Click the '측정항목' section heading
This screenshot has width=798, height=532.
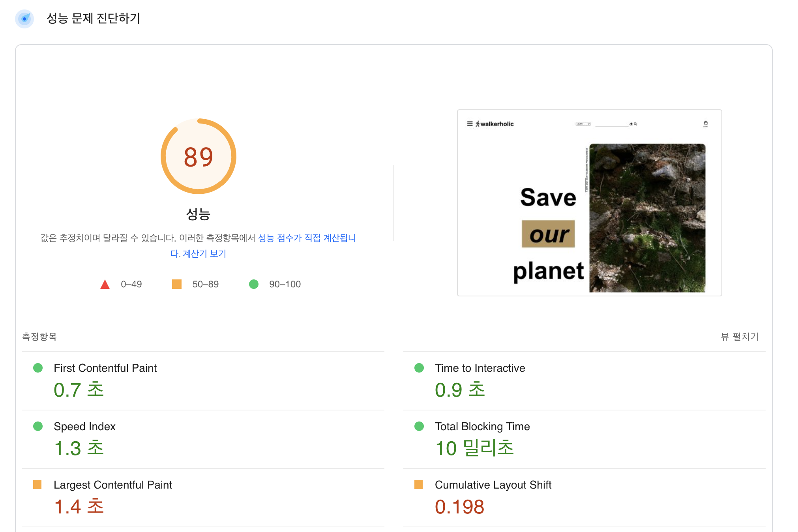[x=39, y=337]
